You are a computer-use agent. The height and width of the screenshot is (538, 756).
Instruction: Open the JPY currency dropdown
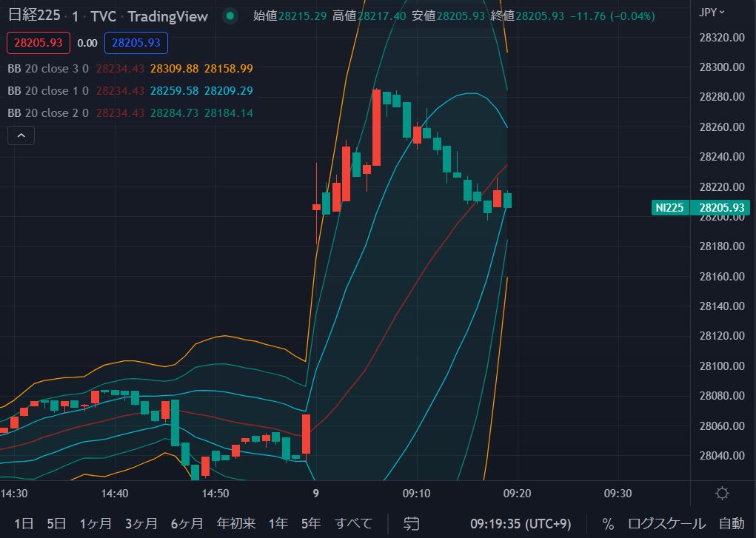(x=712, y=13)
